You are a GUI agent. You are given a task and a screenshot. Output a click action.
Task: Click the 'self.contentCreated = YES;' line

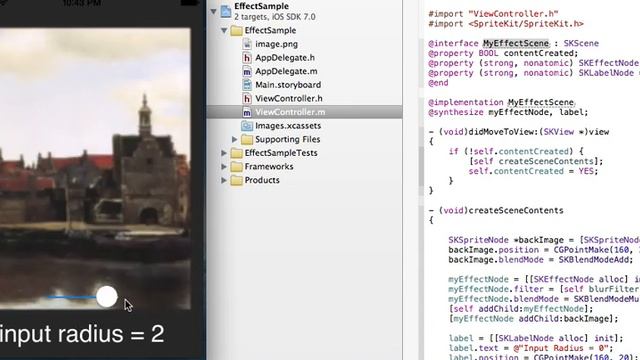coord(533,171)
